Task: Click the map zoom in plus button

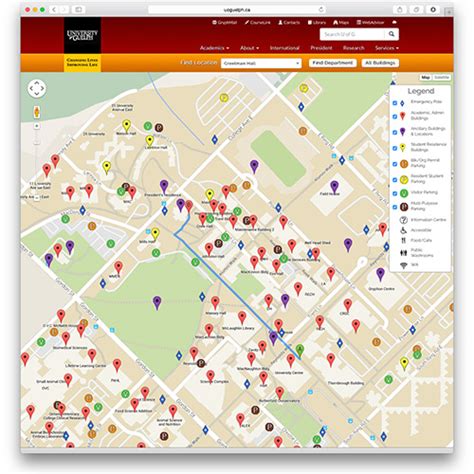Action: coord(37,126)
